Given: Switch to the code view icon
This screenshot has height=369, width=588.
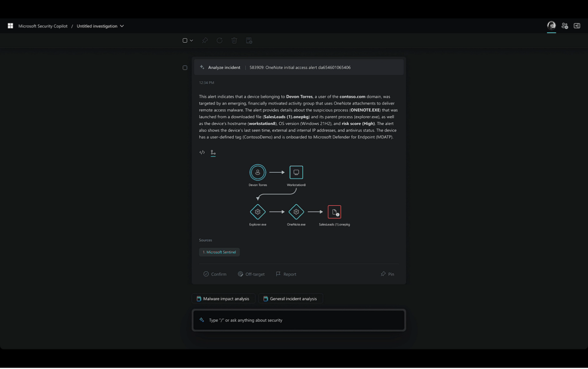Looking at the screenshot, I should (x=202, y=152).
